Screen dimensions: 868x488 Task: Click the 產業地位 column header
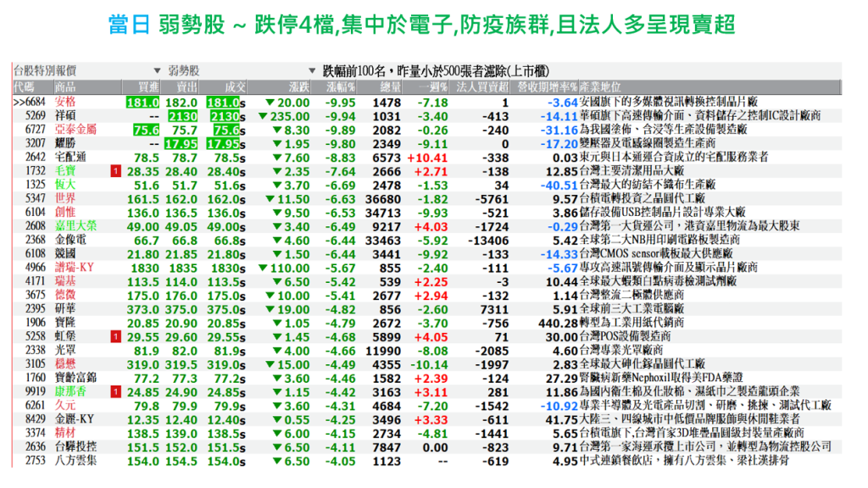[x=602, y=87]
